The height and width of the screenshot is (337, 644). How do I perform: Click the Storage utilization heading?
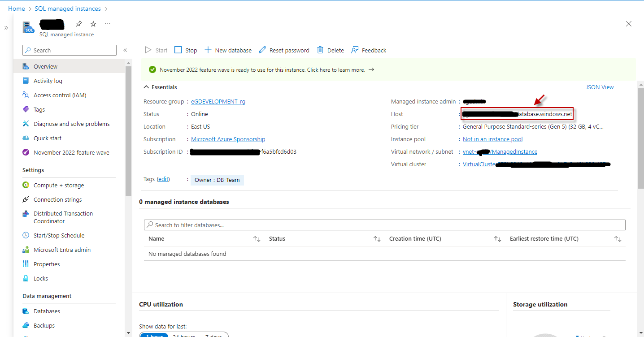pos(540,304)
